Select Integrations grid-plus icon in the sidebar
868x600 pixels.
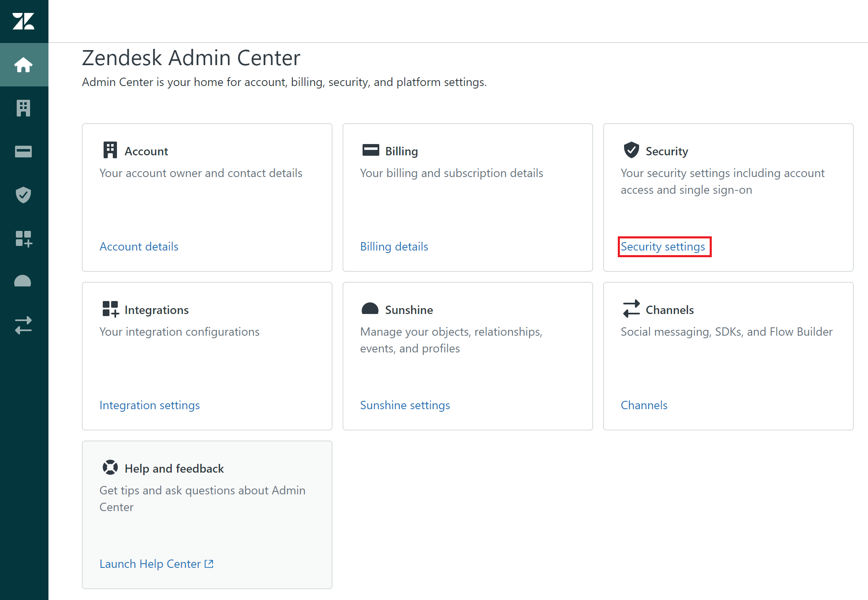(x=23, y=238)
